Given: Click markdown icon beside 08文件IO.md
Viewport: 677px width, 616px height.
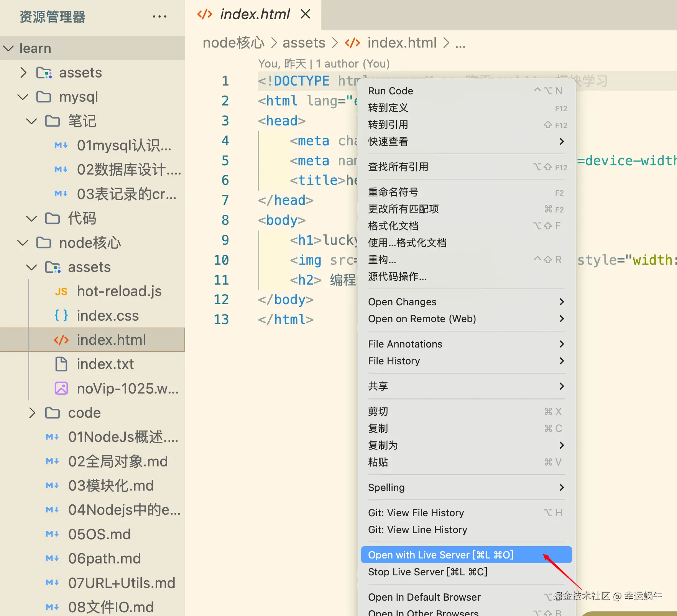Looking at the screenshot, I should point(53,607).
